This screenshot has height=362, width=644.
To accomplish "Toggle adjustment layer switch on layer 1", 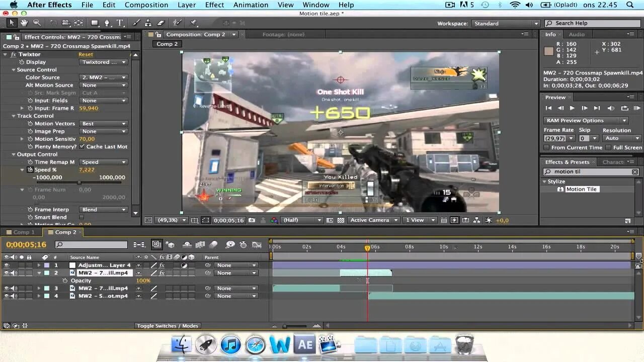I will [184, 265].
